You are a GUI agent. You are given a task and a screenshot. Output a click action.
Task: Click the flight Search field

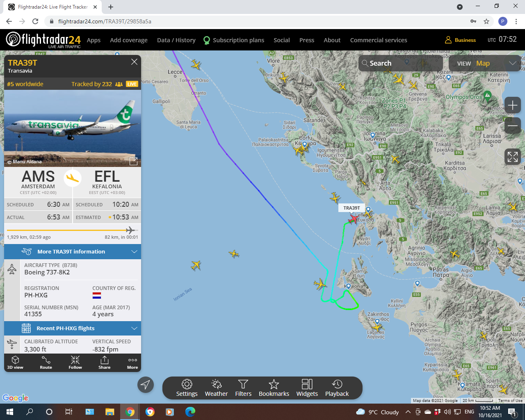[x=400, y=63]
